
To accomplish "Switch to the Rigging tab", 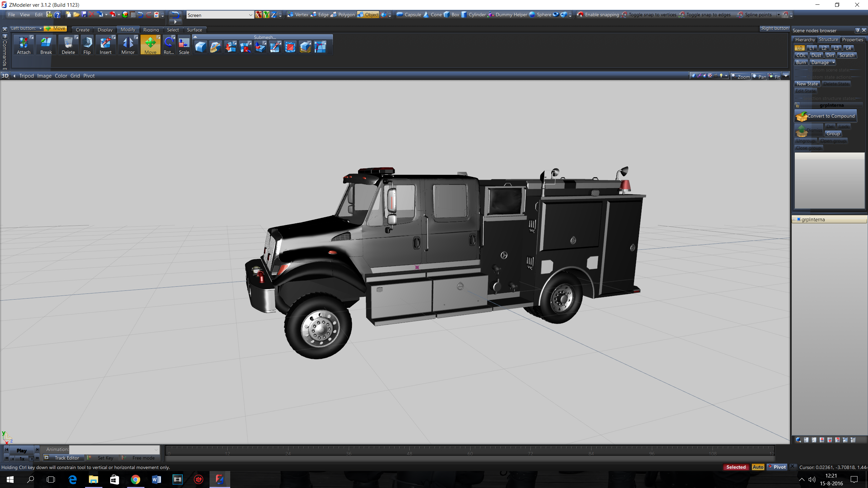I will coord(151,30).
